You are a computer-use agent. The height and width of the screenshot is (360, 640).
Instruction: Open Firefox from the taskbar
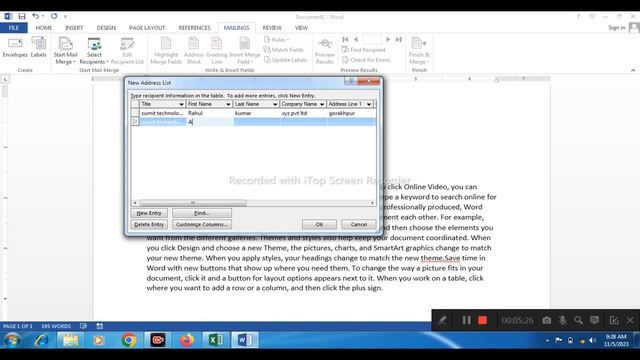pos(187,340)
